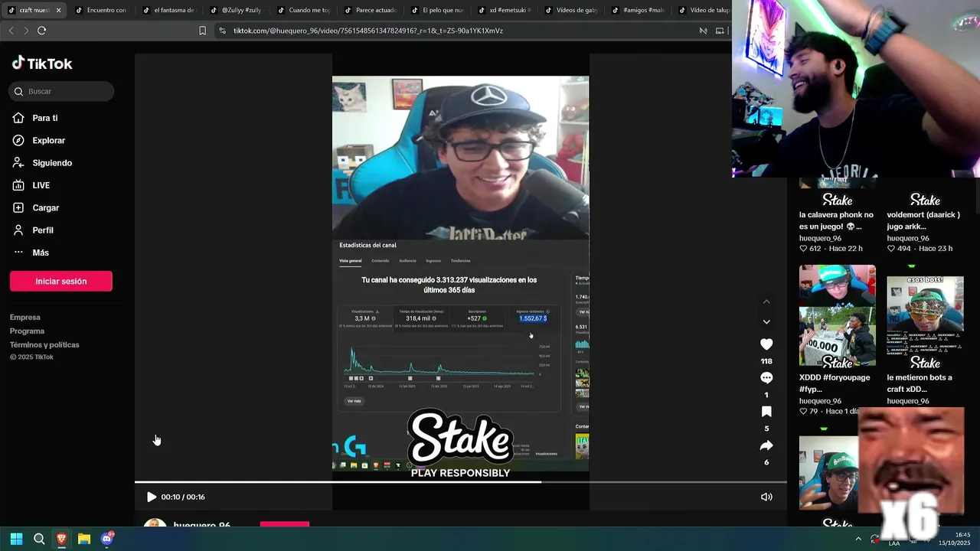Click the Buscar search field
This screenshot has width=980, height=551.
click(x=61, y=91)
